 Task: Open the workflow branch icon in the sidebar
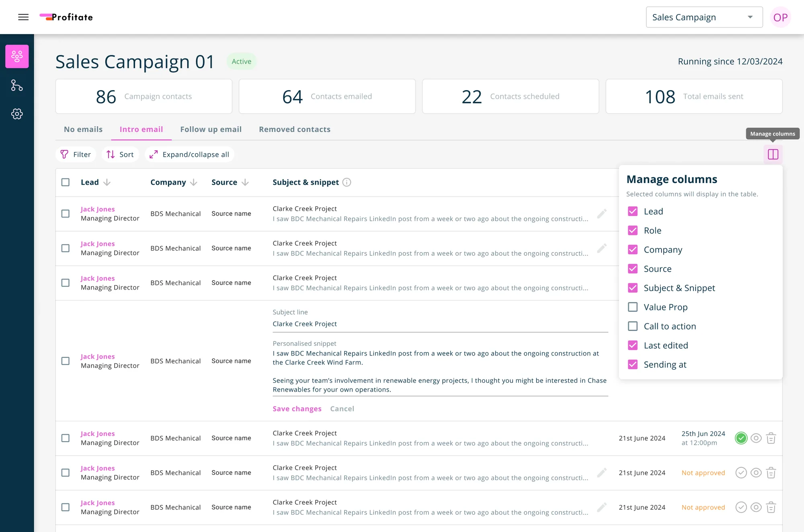point(17,85)
